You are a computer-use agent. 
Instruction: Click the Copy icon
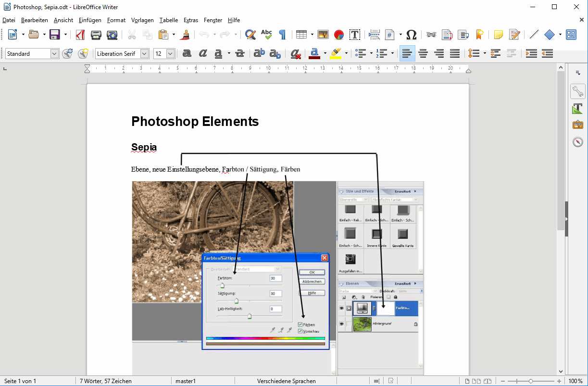(x=148, y=35)
